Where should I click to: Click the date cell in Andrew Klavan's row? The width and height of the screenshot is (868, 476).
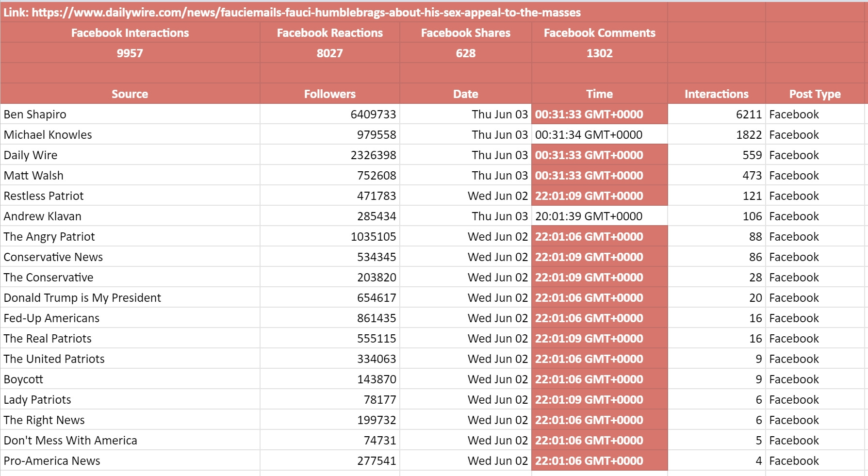[x=466, y=216]
